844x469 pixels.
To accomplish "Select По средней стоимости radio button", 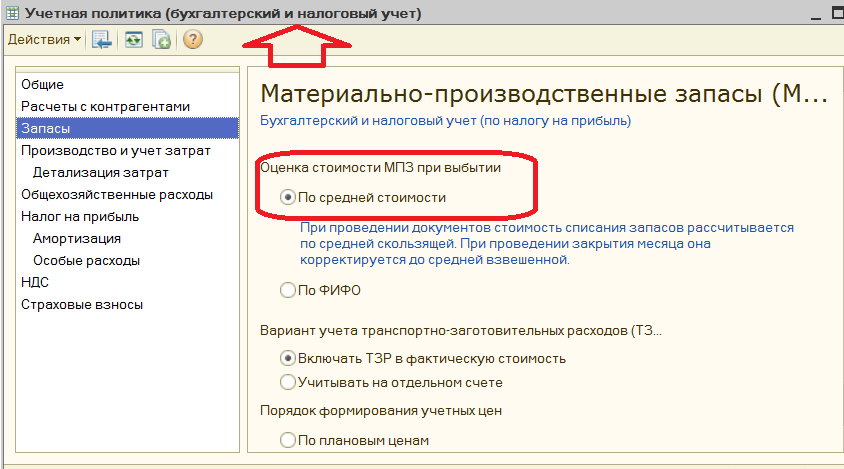I will tap(288, 198).
